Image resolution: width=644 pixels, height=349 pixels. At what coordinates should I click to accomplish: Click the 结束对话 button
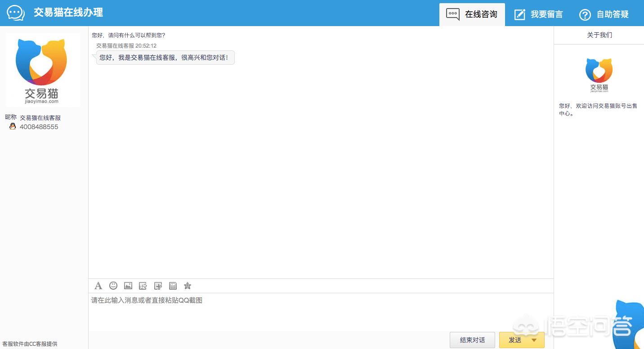(472, 340)
